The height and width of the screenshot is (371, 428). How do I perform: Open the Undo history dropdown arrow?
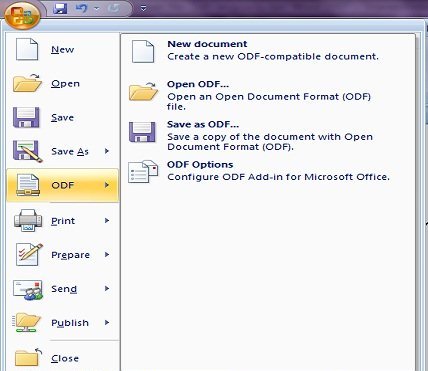[x=97, y=8]
